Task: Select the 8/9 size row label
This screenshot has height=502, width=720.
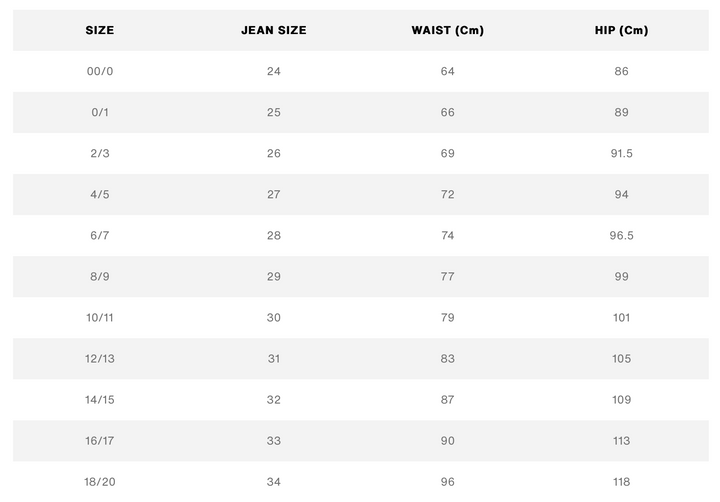Action: (x=100, y=276)
